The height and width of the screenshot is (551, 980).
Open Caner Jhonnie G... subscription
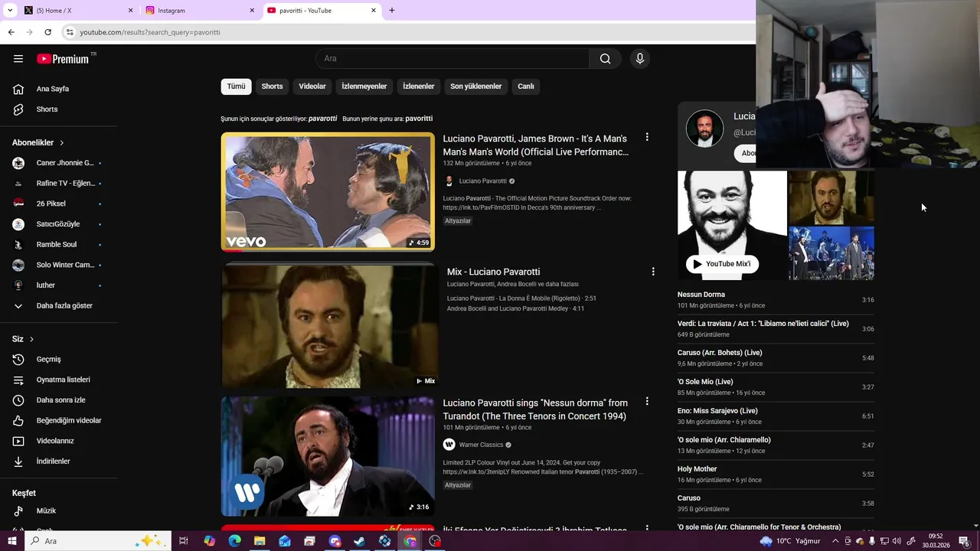(59, 163)
